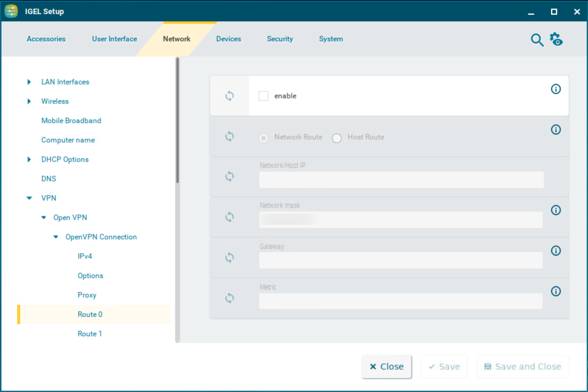Click the Save and Close button
Image resolution: width=588 pixels, height=392 pixels.
click(x=522, y=367)
